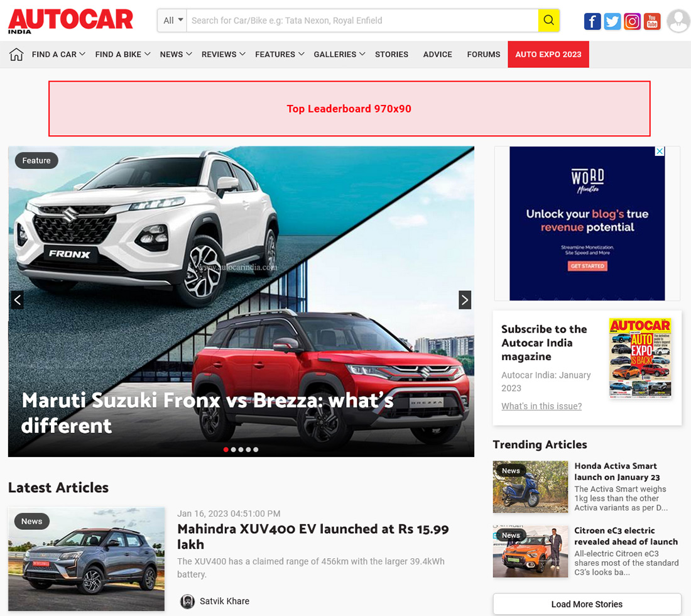
Task: Click Satvik Khare author name
Action: [x=224, y=601]
